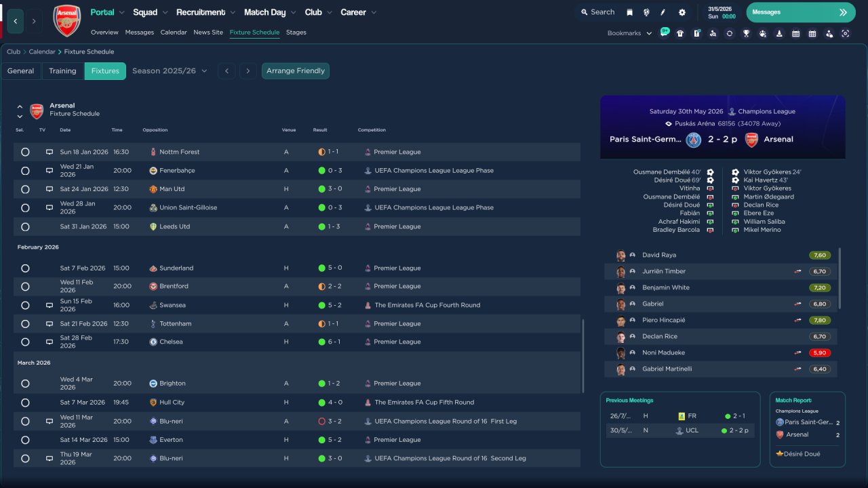Select the Tottenham fixture radio button
The width and height of the screenshot is (868, 488).
[25, 324]
